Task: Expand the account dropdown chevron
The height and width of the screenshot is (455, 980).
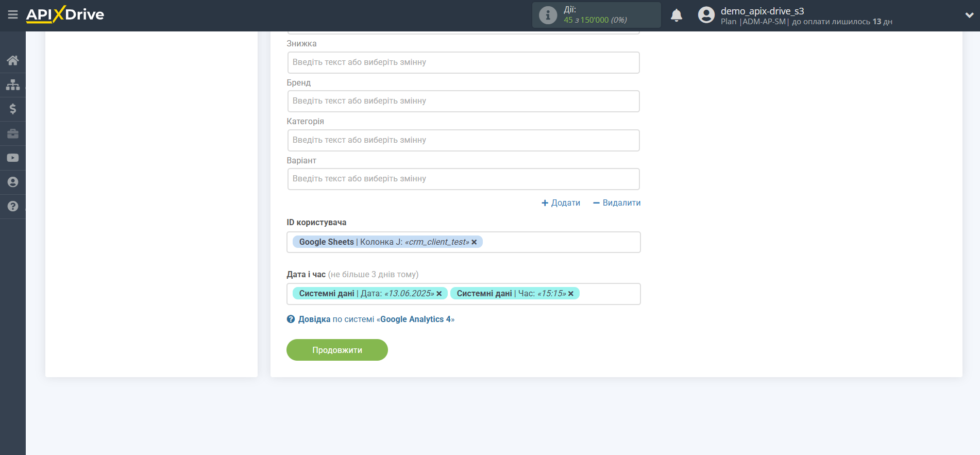Action: tap(969, 15)
